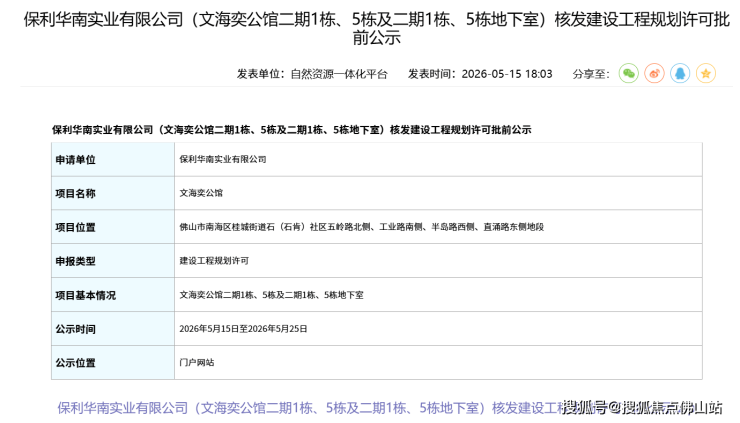Click the 公示时间 label cell
The height and width of the screenshot is (423, 740).
113,329
